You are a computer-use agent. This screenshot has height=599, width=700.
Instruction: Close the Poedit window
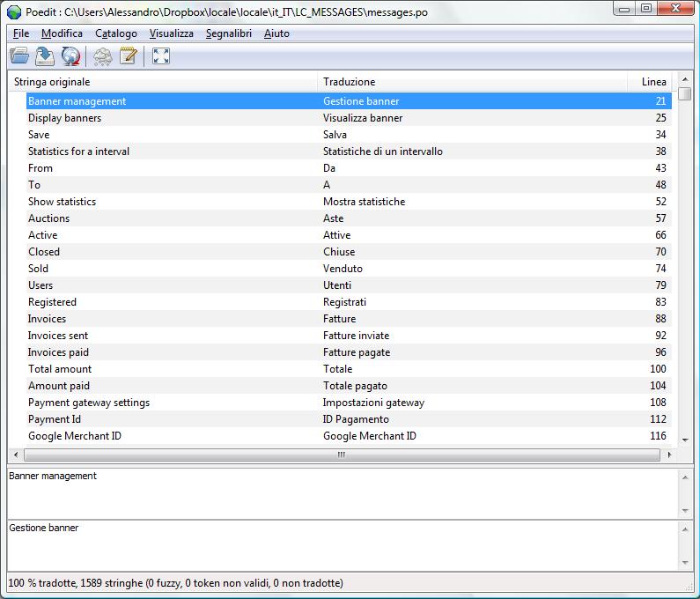pyautogui.click(x=676, y=9)
